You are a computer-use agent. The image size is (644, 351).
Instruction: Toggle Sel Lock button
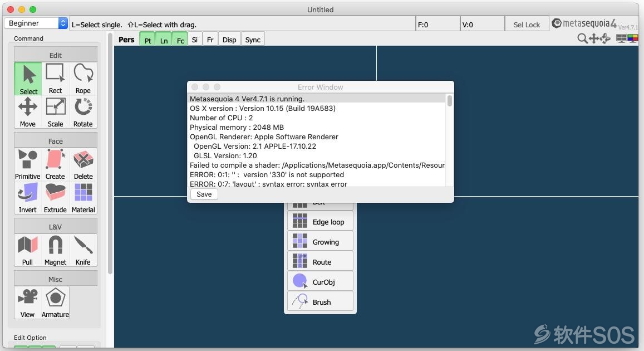(527, 25)
